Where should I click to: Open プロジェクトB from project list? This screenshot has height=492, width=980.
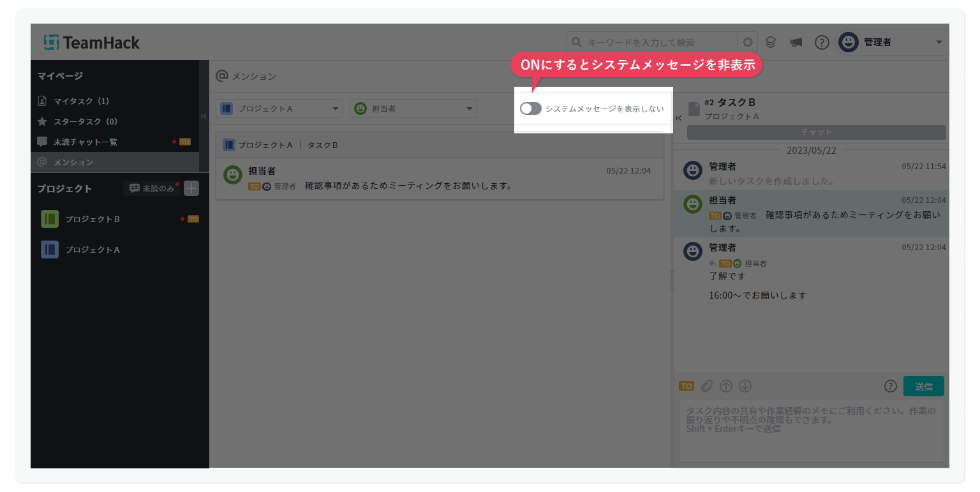point(93,219)
